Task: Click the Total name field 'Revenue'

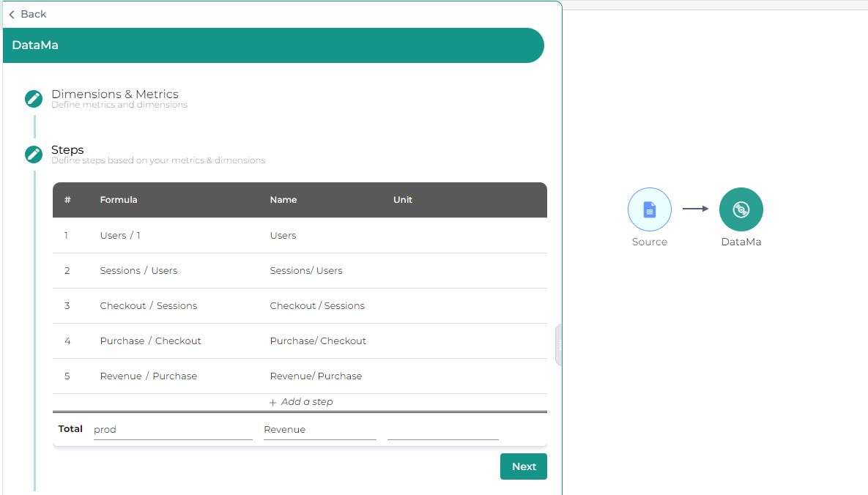Action: click(320, 430)
